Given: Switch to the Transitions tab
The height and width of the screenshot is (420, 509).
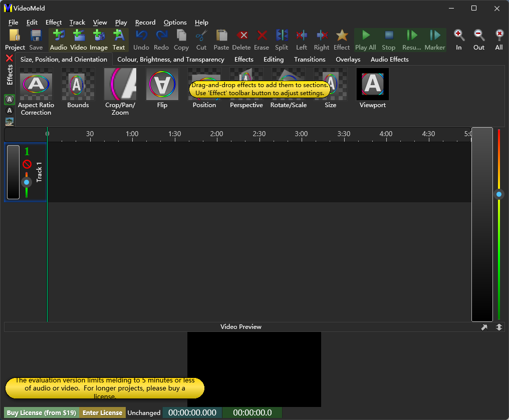Looking at the screenshot, I should click(x=310, y=60).
